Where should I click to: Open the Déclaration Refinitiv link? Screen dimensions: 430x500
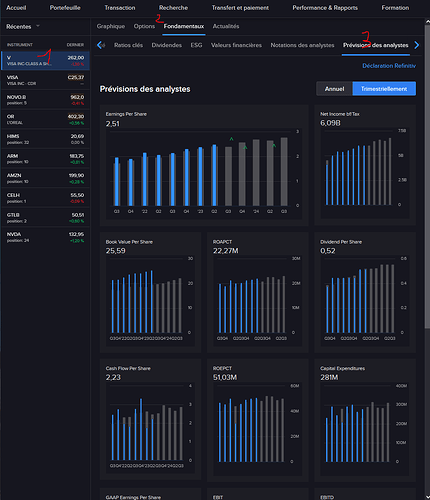tap(389, 66)
